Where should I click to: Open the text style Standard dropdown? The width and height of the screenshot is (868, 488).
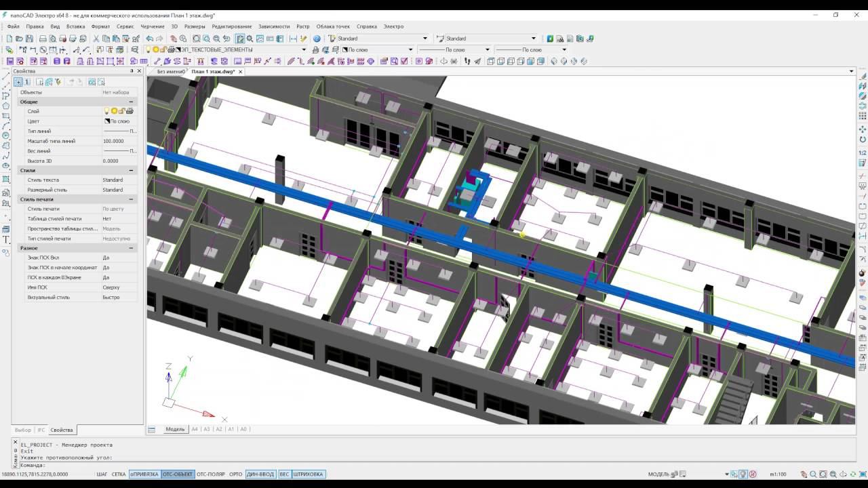pyautogui.click(x=425, y=39)
